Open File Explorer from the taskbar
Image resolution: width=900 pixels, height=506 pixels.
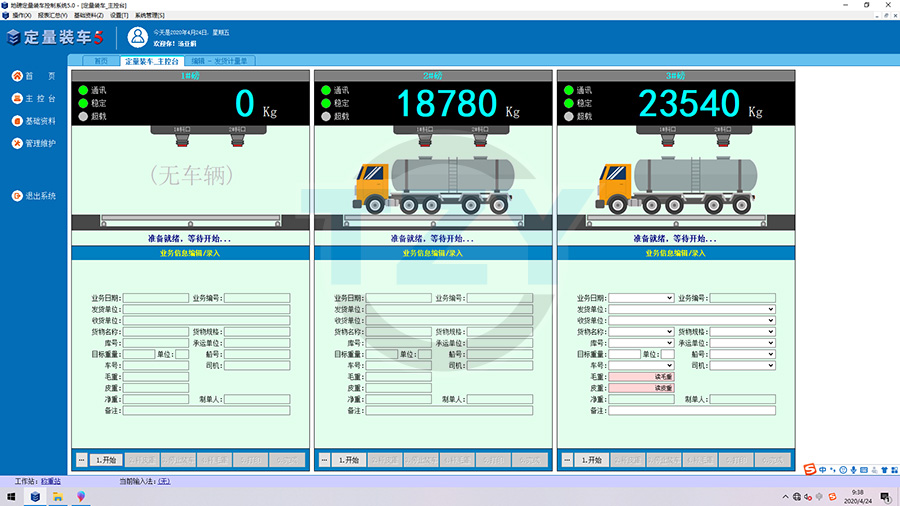[x=58, y=496]
